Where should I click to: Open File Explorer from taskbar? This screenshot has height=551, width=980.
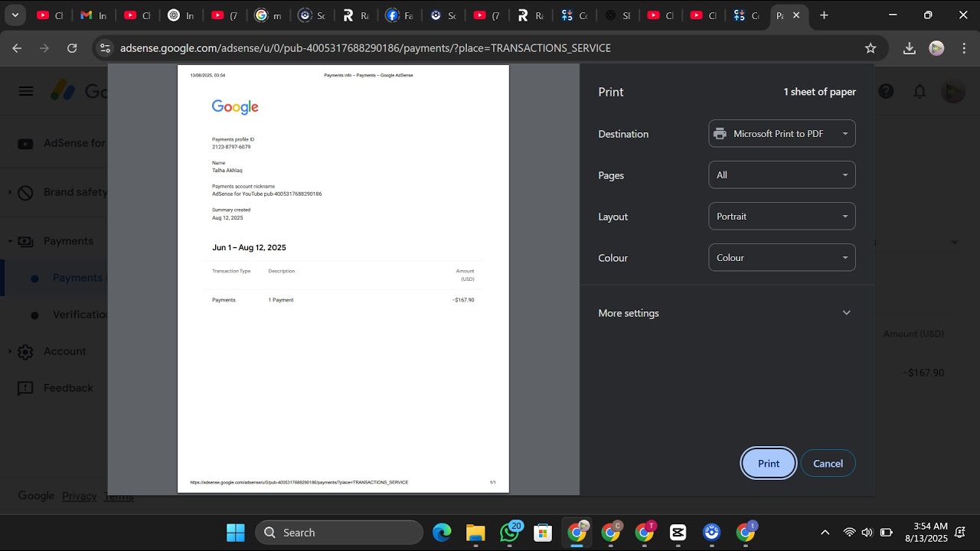click(475, 533)
